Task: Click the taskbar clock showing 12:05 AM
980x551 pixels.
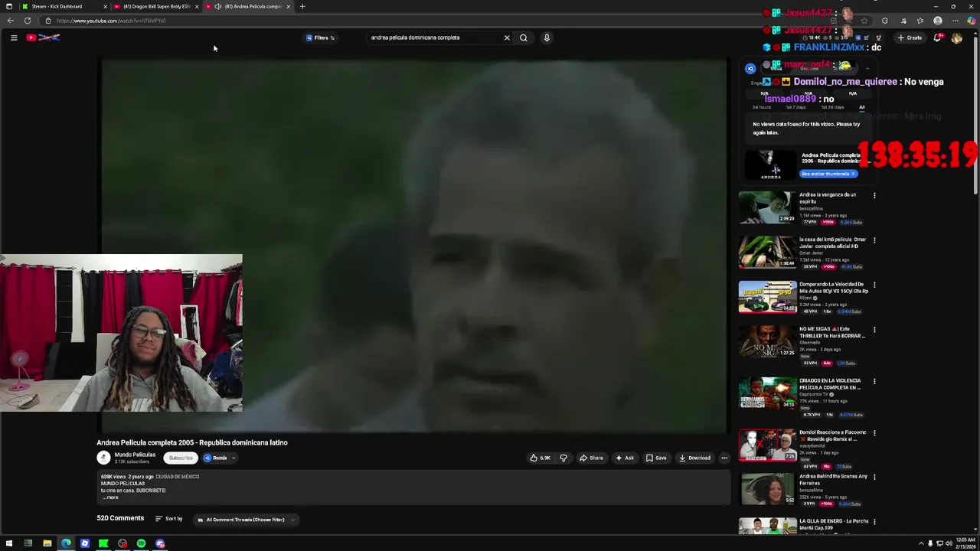Action: pos(965,543)
